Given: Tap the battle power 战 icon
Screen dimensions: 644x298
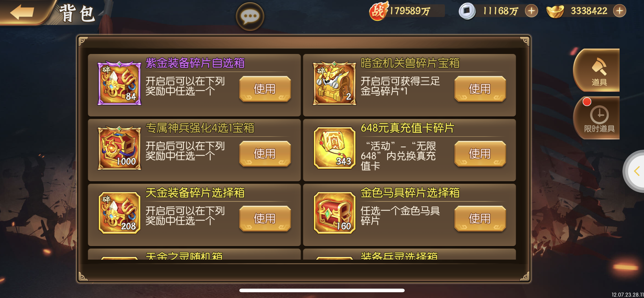Looking at the screenshot, I should [379, 11].
